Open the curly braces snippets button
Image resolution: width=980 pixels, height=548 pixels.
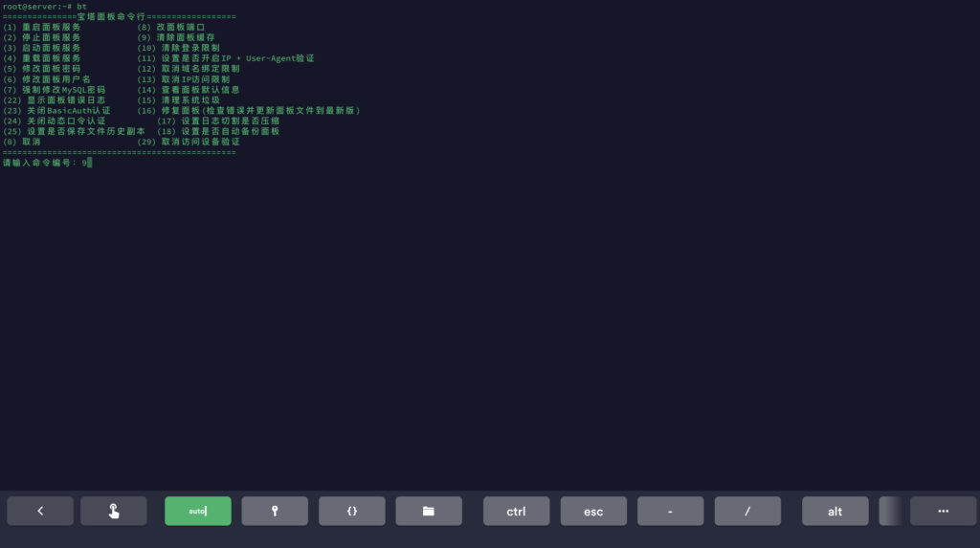(352, 511)
